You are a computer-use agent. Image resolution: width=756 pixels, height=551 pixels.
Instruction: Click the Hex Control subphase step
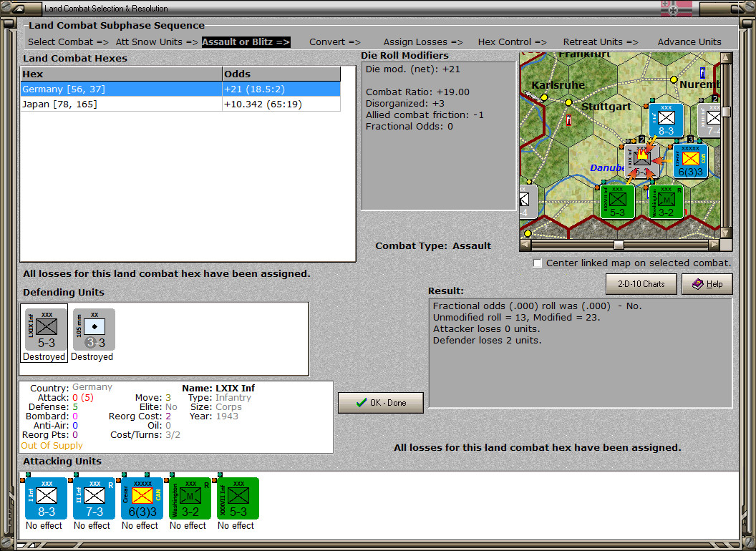(x=512, y=42)
